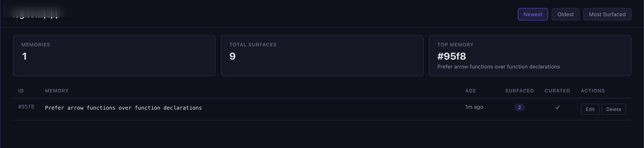Viewport: 644px width, 148px height.
Task: Sort memories by Most Surfaced
Action: tap(607, 14)
